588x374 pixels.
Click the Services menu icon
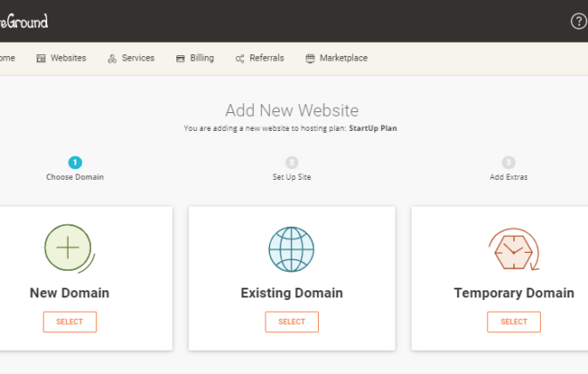(111, 59)
